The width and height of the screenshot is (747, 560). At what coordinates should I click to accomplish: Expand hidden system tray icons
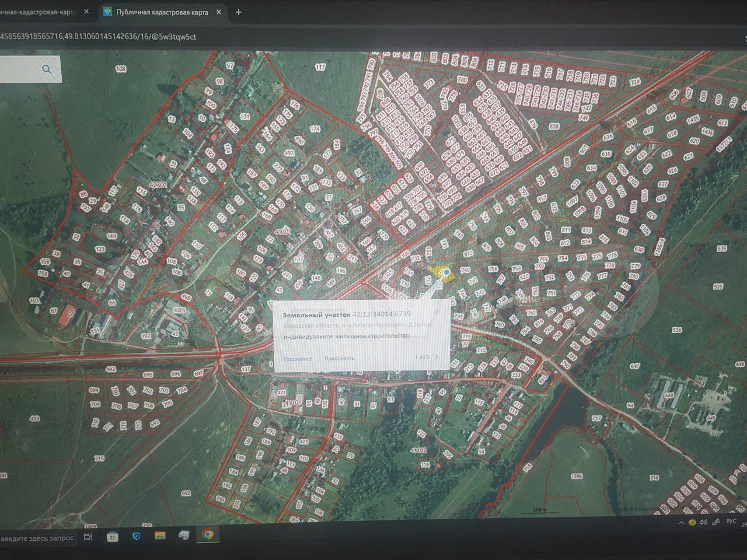click(680, 523)
